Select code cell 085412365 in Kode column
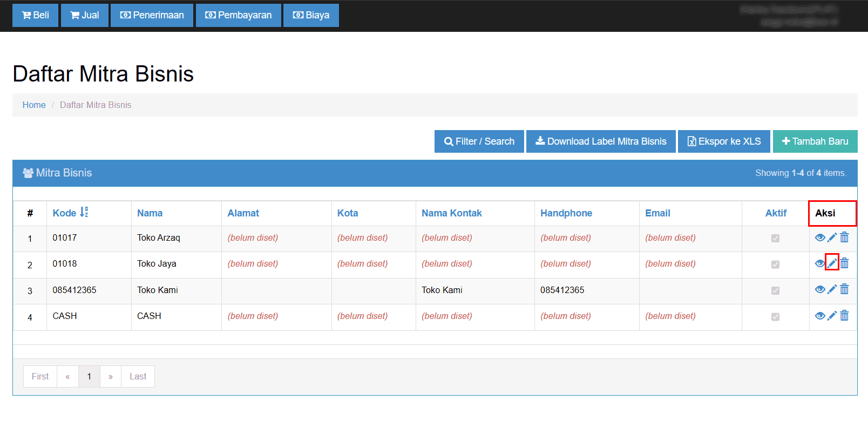The height and width of the screenshot is (421, 868). [x=74, y=290]
